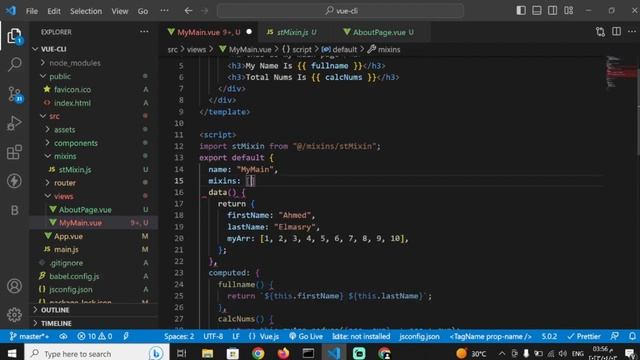Collapse the views folder

click(63, 196)
